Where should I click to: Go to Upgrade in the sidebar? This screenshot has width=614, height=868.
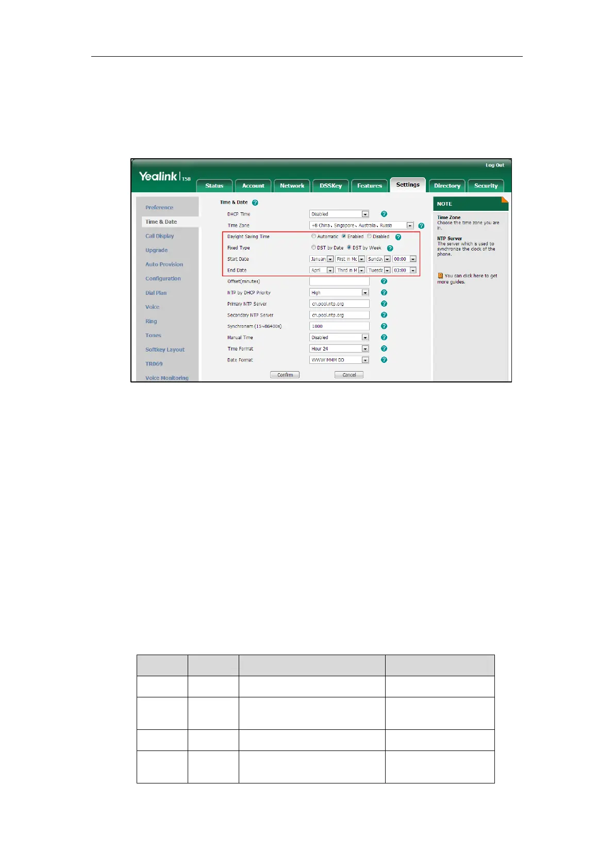(x=157, y=250)
